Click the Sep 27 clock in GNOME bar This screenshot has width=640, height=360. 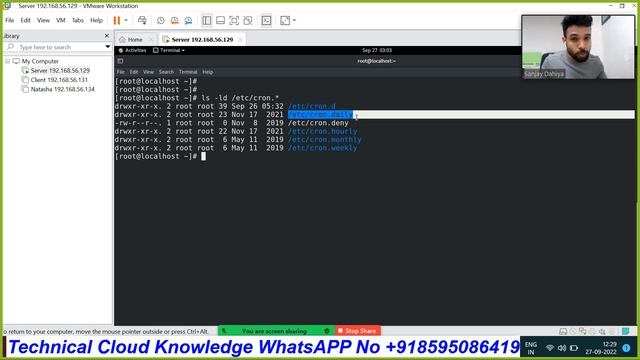377,50
